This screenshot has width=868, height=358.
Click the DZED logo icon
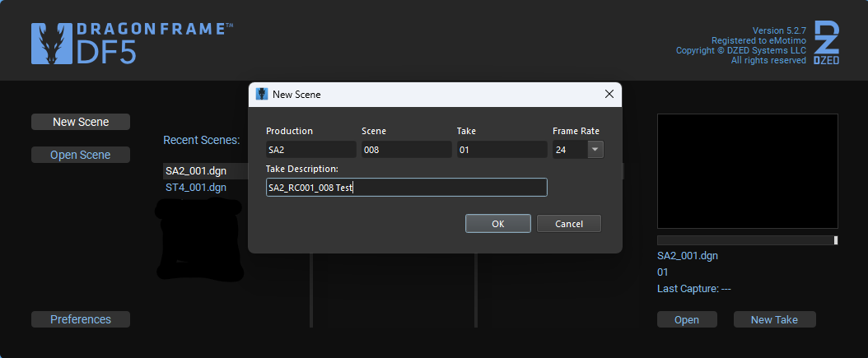[x=826, y=43]
